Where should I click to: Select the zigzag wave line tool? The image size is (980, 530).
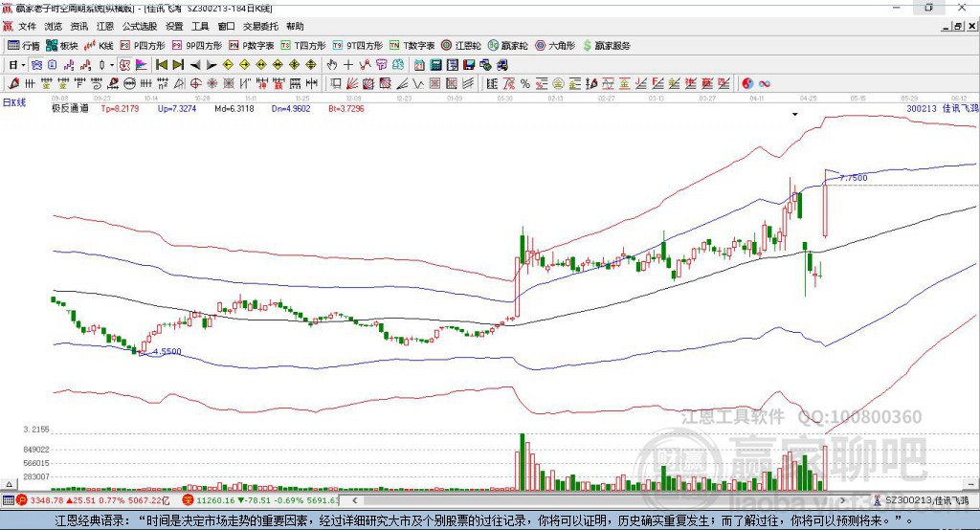[418, 84]
